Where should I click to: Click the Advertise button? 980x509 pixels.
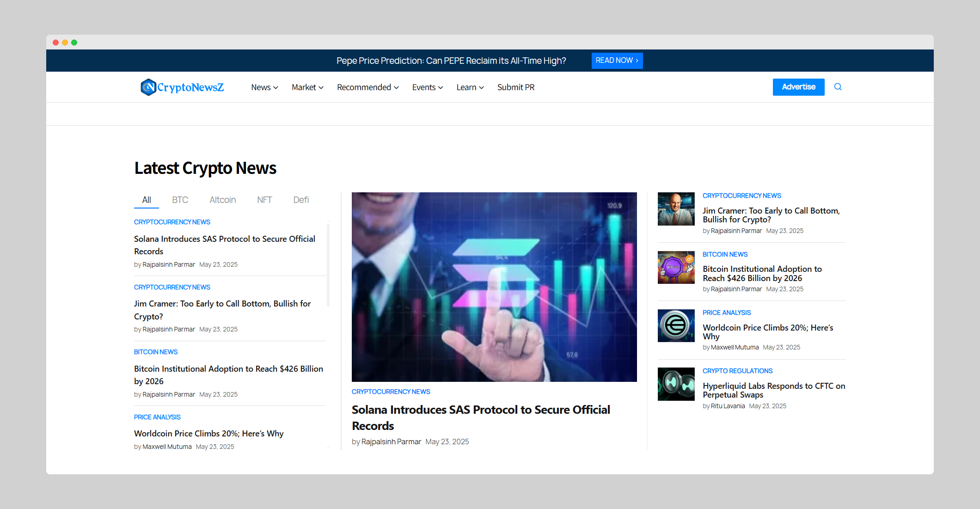798,87
